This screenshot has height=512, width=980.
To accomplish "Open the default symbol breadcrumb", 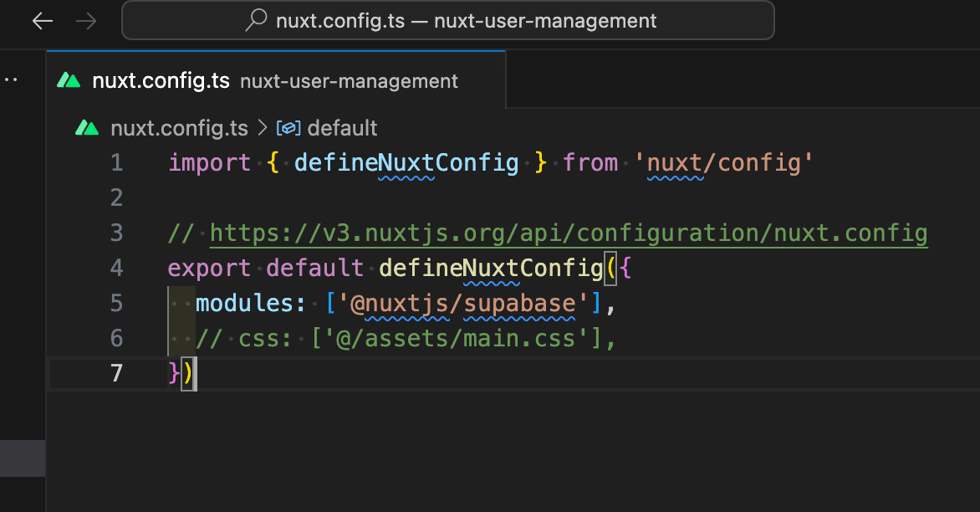I will click(x=343, y=128).
